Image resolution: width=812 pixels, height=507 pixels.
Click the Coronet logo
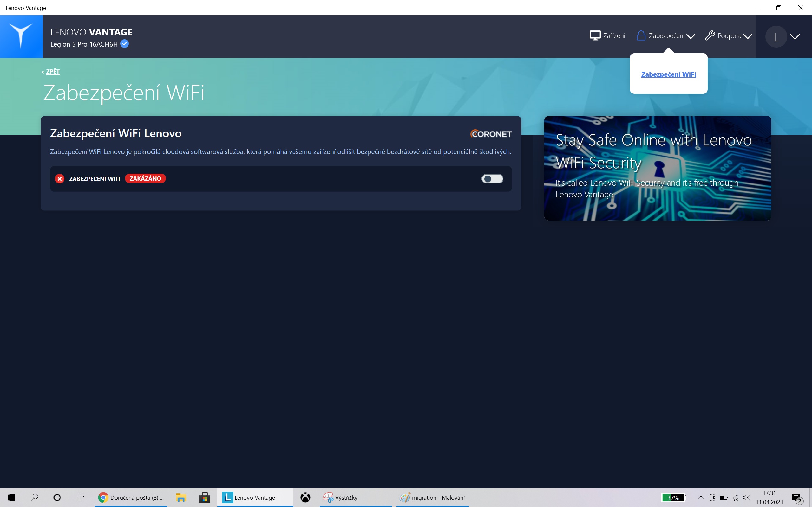coord(491,134)
